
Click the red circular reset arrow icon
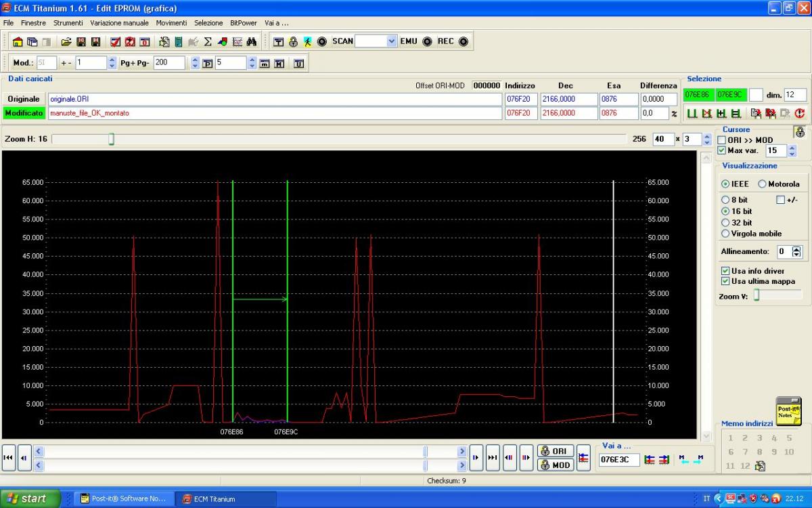800,113
